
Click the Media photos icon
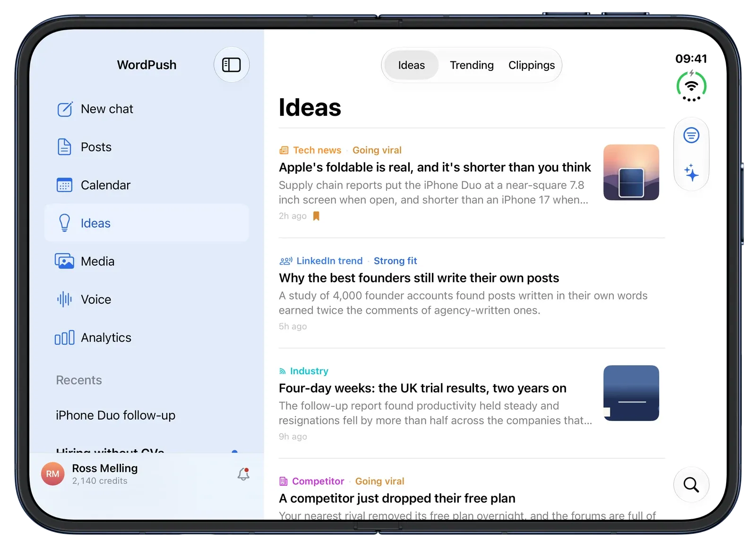[x=64, y=261]
